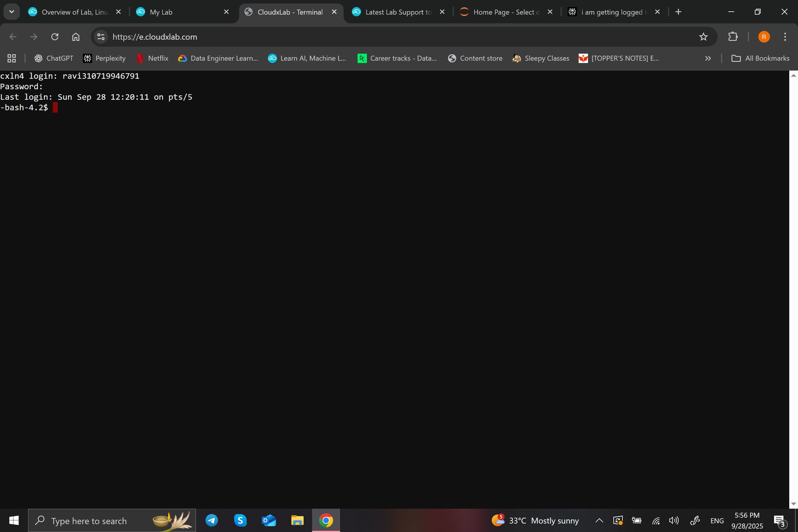Bookmark this page with the star icon
The image size is (798, 532).
pyautogui.click(x=703, y=37)
